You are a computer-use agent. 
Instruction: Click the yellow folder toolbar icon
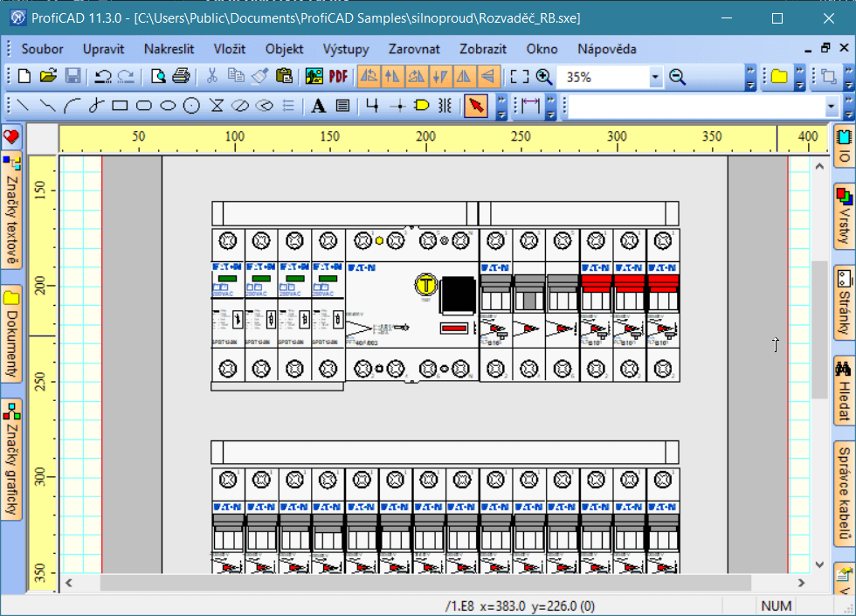pyautogui.click(x=779, y=77)
